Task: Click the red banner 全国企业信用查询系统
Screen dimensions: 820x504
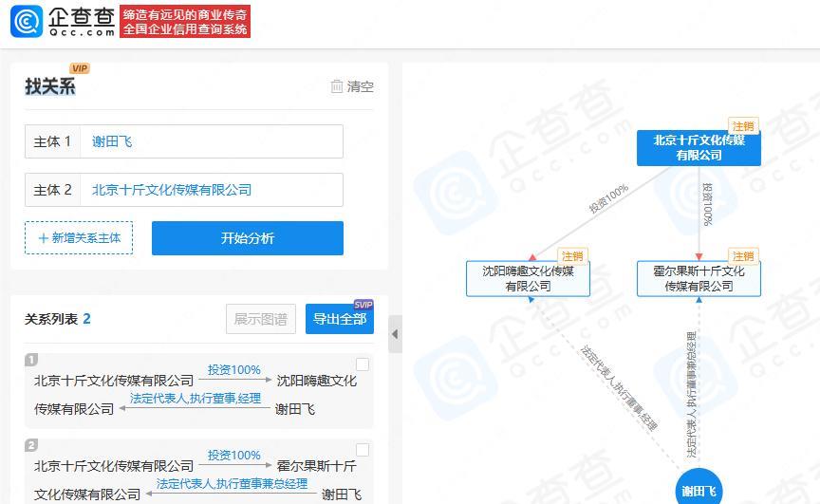Action: [185, 22]
